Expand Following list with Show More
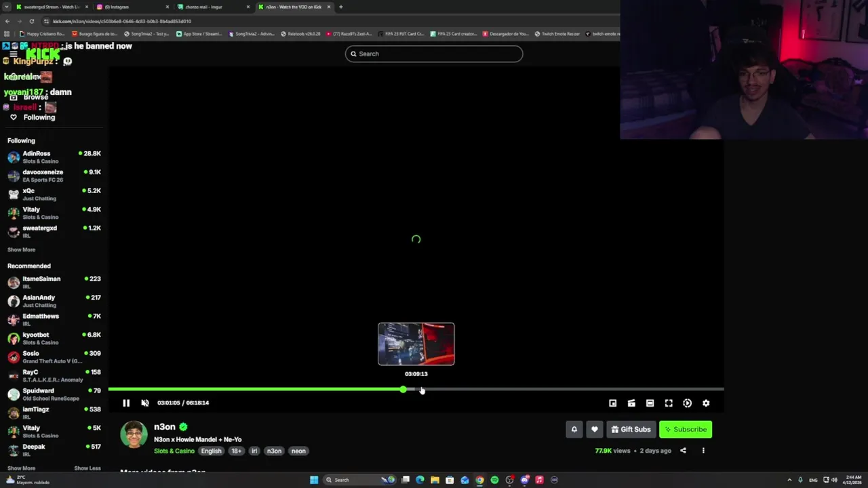 21,249
